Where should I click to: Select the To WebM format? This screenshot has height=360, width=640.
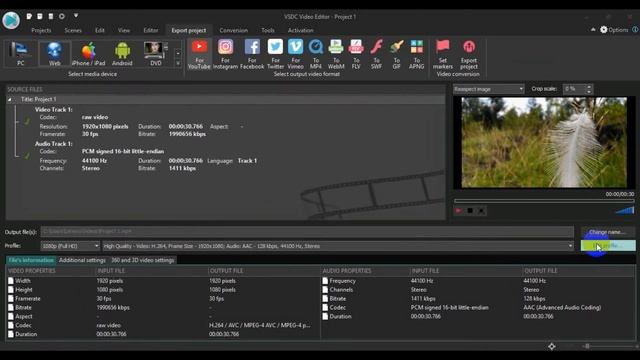point(336,55)
